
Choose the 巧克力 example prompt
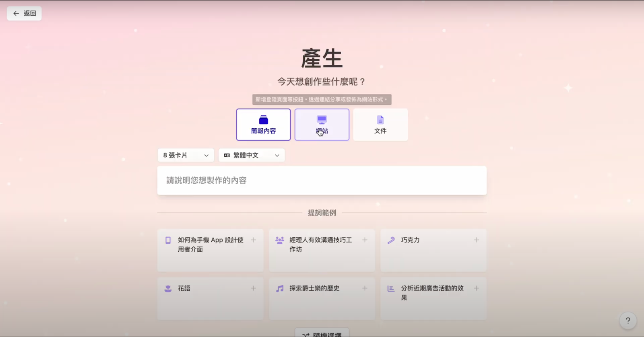(x=433, y=250)
